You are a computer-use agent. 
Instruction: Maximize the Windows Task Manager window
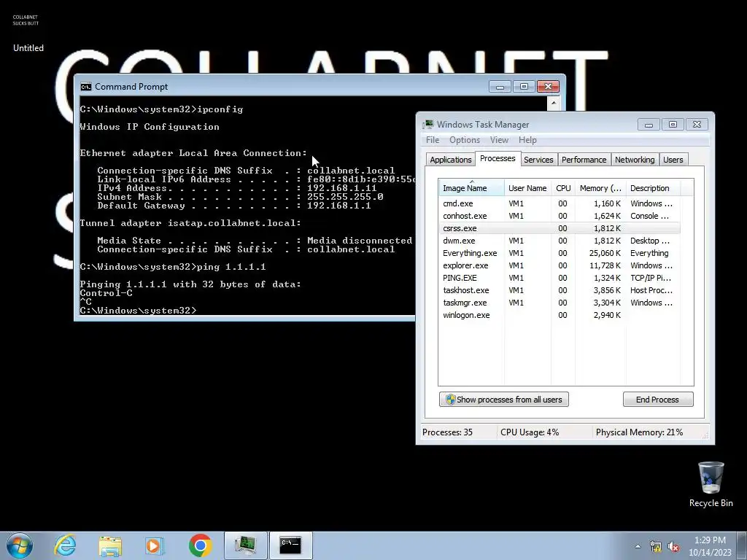point(673,125)
